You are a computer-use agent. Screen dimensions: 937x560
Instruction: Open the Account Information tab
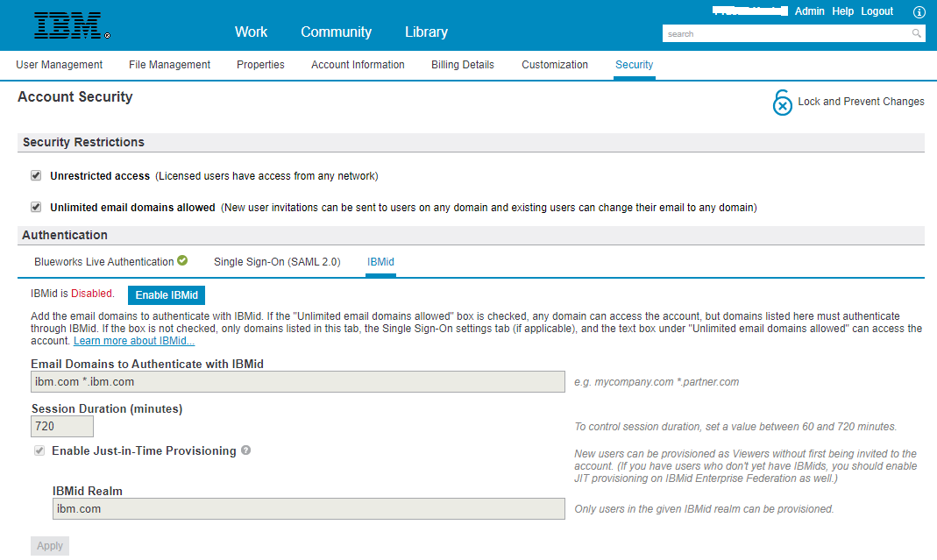[358, 65]
